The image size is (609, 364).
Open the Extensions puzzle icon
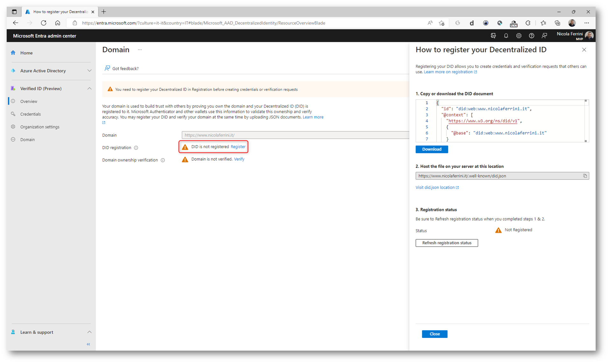528,23
